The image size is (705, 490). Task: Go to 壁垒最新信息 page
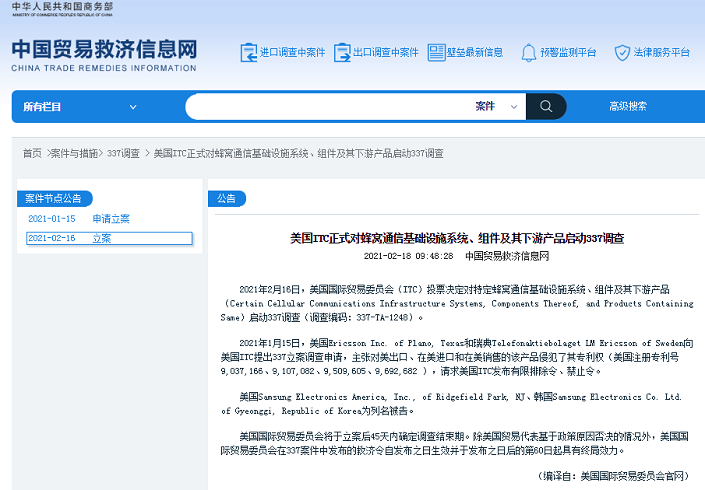(x=475, y=53)
